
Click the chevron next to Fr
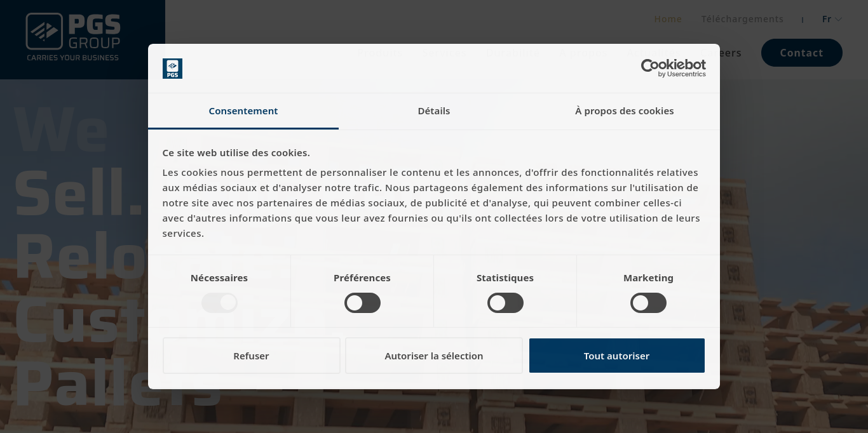point(838,19)
